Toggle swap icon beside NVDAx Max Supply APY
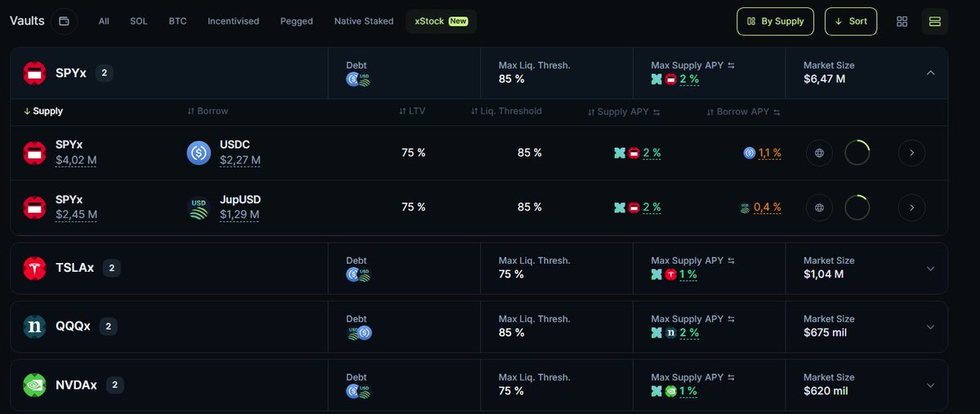This screenshot has height=414, width=980. coord(732,378)
